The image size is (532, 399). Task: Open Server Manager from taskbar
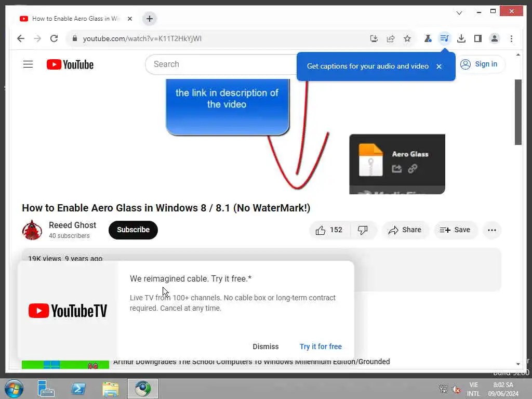click(x=46, y=389)
